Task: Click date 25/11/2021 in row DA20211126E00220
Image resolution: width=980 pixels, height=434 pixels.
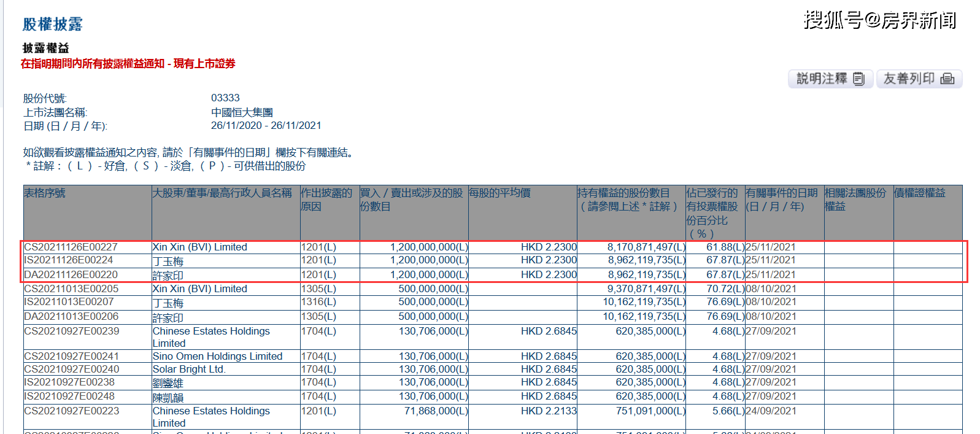Action: click(771, 275)
